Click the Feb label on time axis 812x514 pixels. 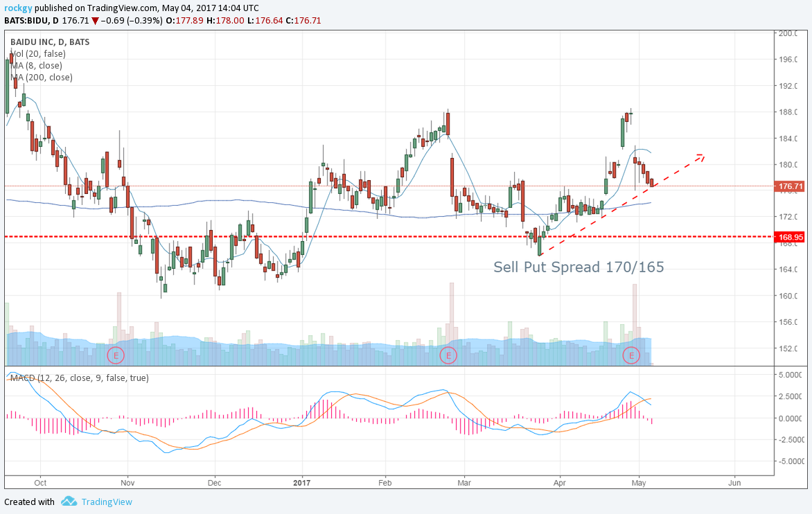coord(385,483)
